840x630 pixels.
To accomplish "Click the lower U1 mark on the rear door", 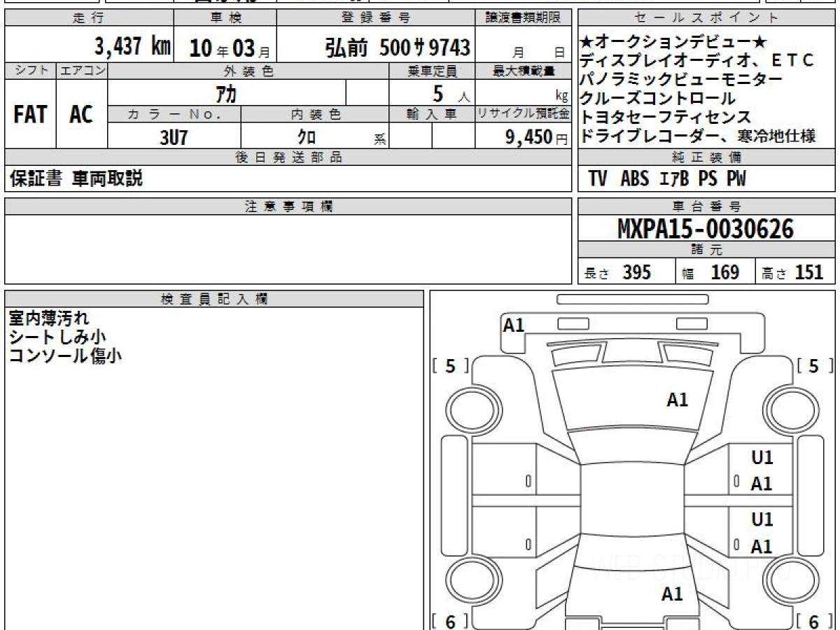I will [762, 520].
